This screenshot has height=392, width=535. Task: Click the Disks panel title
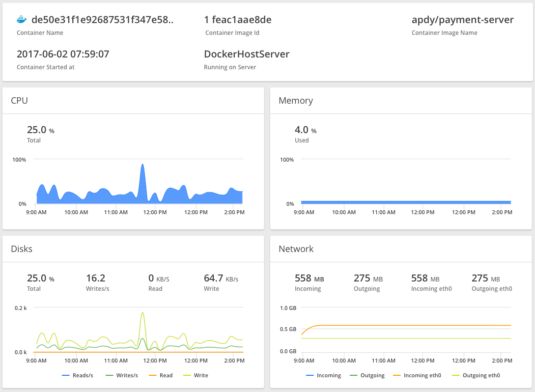tap(22, 249)
